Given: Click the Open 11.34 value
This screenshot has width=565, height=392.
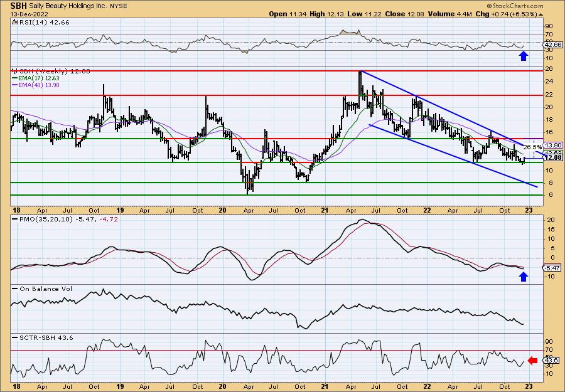Looking at the screenshot, I should pyautogui.click(x=288, y=14).
